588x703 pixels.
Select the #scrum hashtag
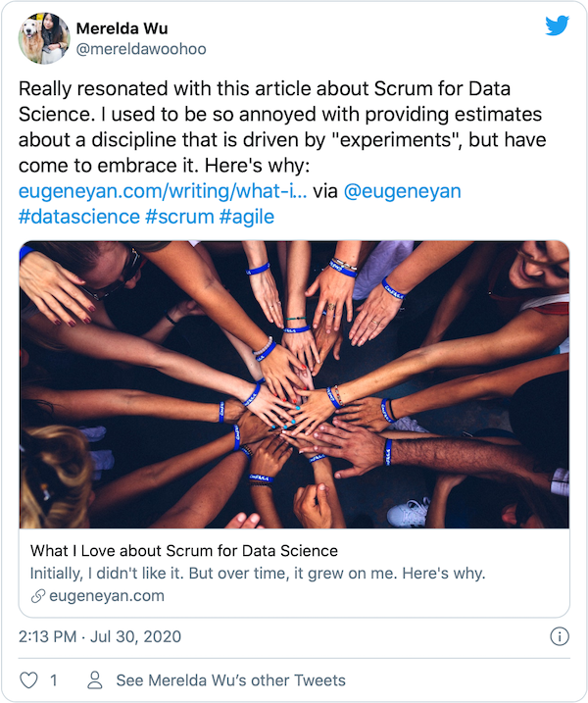180,217
